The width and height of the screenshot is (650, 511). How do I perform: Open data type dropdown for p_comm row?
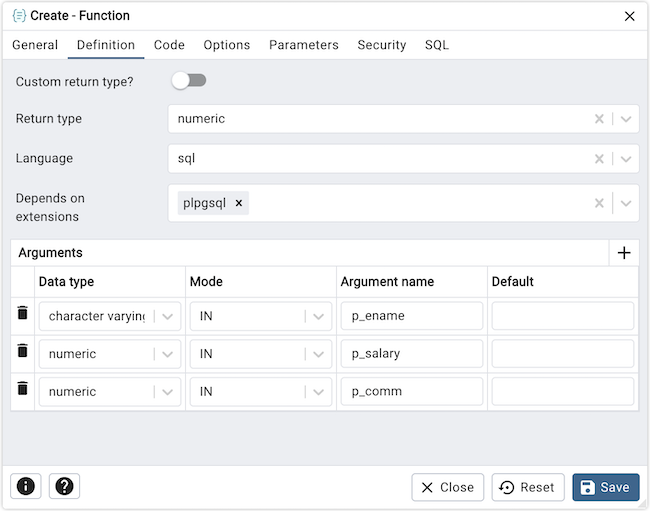168,391
